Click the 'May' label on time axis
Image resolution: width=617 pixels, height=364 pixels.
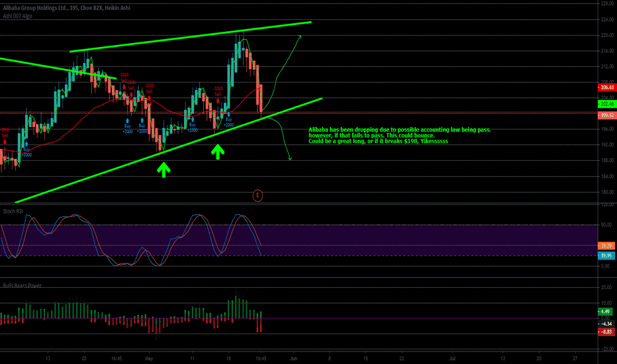[x=149, y=359]
